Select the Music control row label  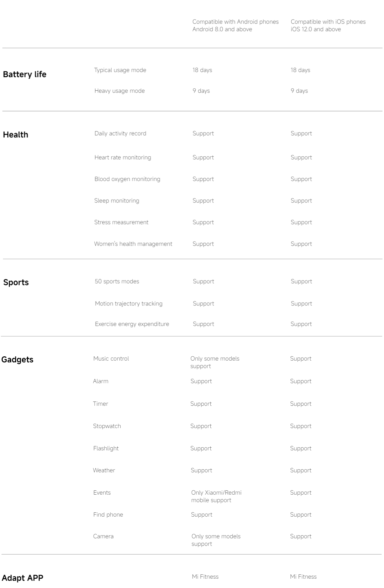(111, 359)
